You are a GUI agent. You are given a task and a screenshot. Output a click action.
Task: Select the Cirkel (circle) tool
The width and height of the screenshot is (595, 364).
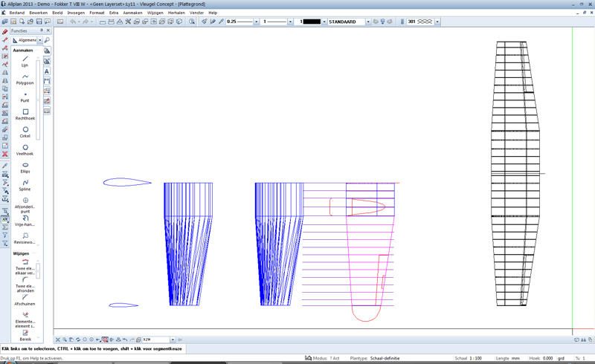(x=25, y=132)
